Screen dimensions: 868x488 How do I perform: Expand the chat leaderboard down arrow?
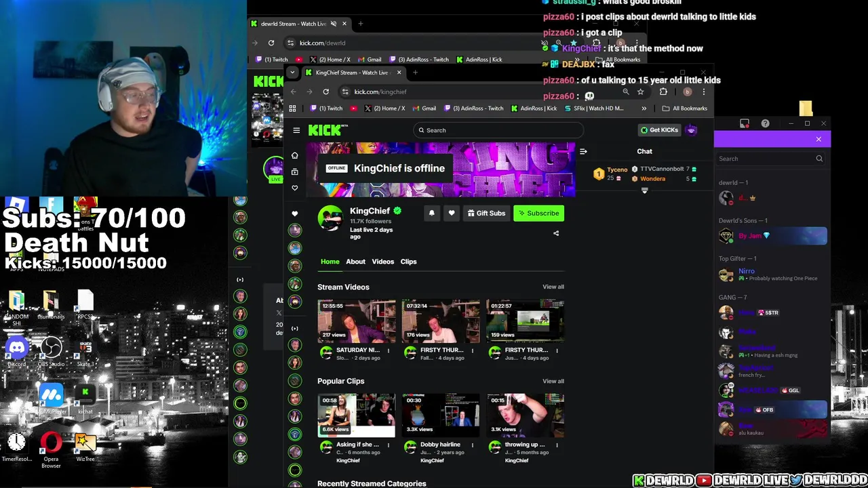click(x=644, y=191)
